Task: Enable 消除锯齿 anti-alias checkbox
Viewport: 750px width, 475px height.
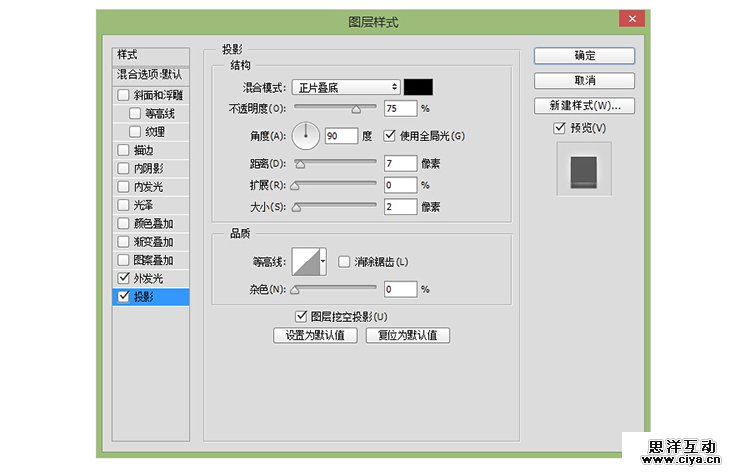Action: tap(345, 262)
